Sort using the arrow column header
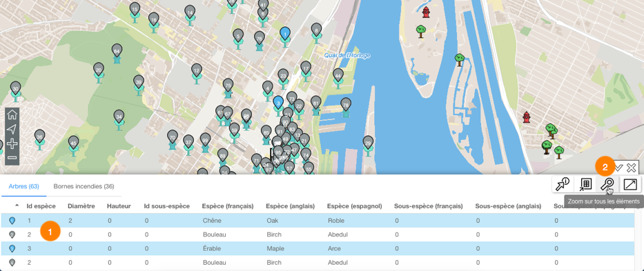 (17, 205)
